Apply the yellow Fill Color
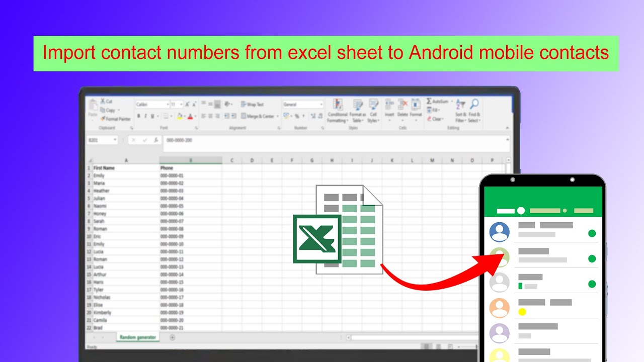Viewport: 644px width, 362px height. coord(180,116)
